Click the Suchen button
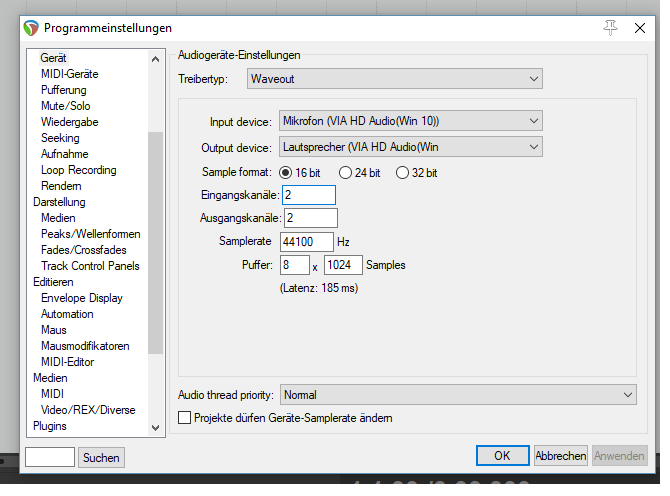The width and height of the screenshot is (670, 496). [101, 458]
